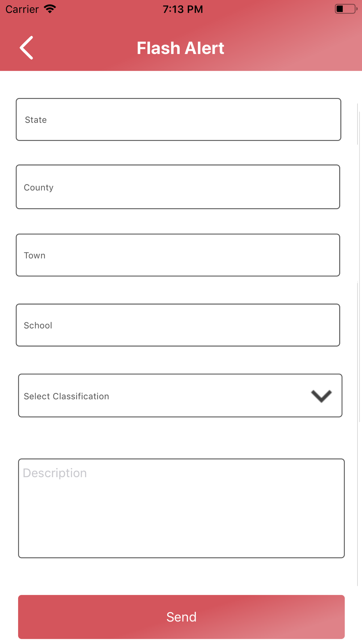This screenshot has width=362, height=644.
Task: Click the down chevron in the classification box
Action: (321, 396)
